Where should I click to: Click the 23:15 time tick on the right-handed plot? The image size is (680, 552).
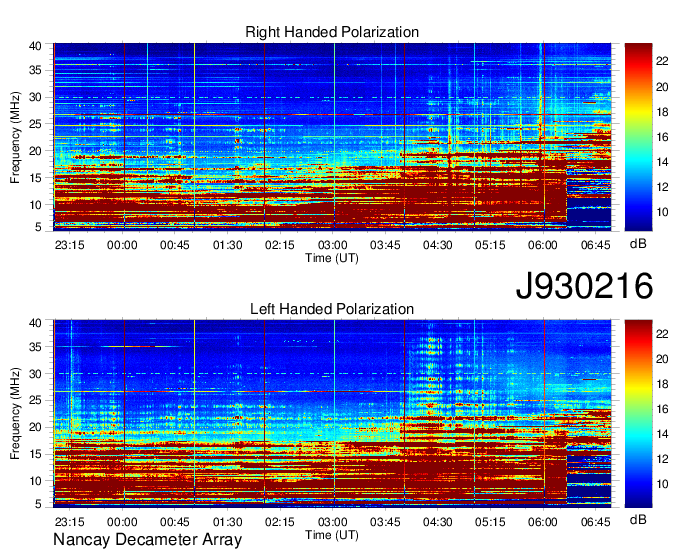pos(69,245)
